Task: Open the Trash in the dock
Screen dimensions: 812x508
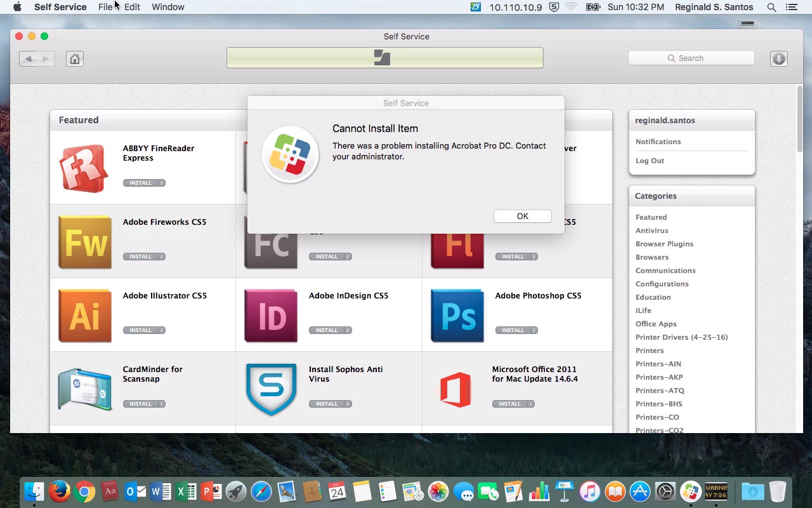Action: [778, 491]
